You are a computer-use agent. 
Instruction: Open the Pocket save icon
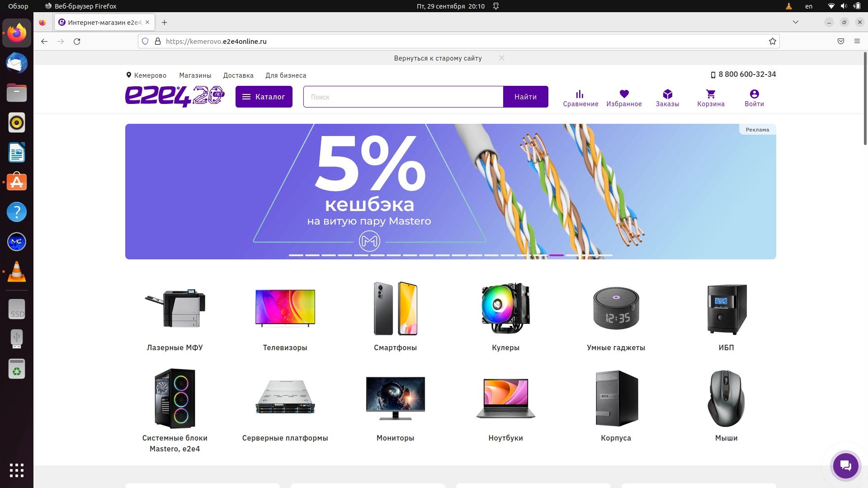tap(841, 41)
